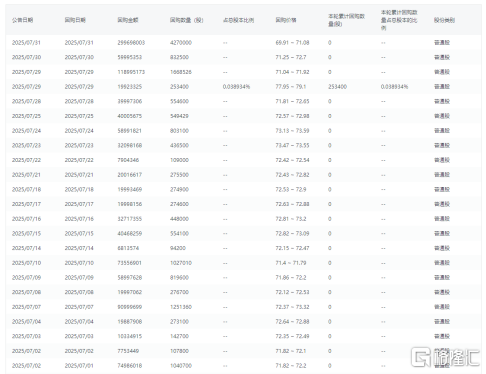486x374 pixels.
Task: Click the quantity cell 554100
Action: tap(179, 233)
